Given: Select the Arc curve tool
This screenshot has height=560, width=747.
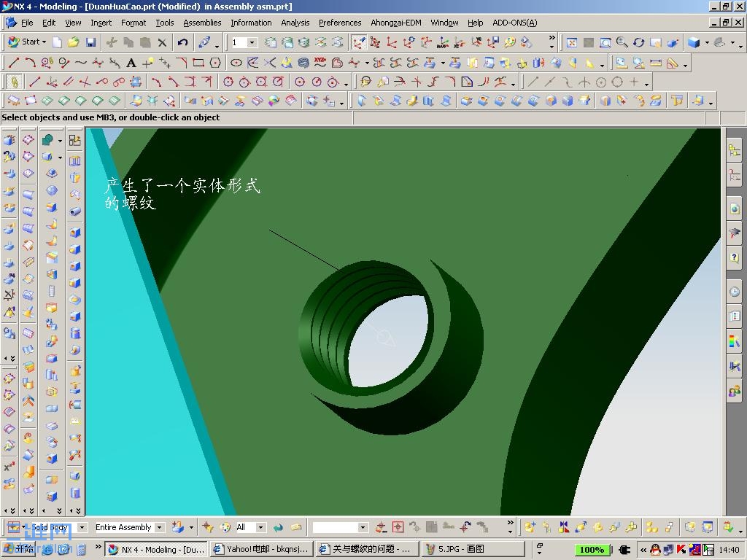Looking at the screenshot, I should tap(30, 63).
